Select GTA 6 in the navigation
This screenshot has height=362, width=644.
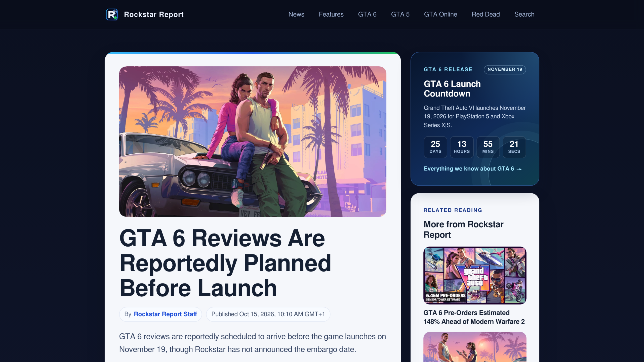(x=367, y=14)
